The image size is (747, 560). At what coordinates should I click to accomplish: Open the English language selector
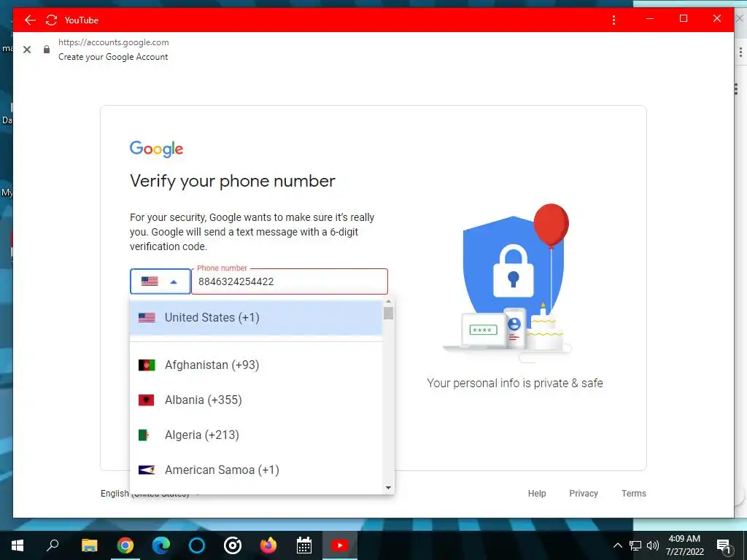(x=150, y=494)
